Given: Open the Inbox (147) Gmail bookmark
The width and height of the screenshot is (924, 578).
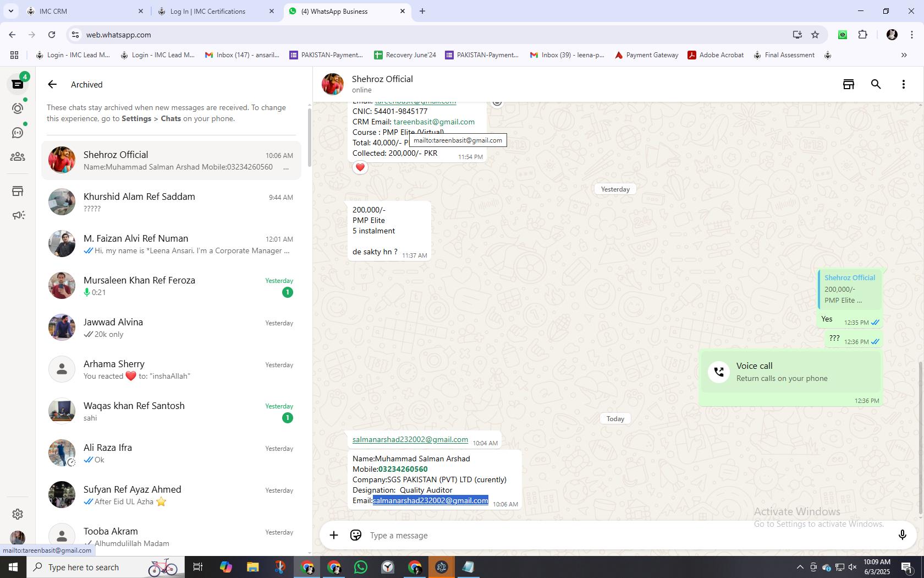Looking at the screenshot, I should point(243,55).
